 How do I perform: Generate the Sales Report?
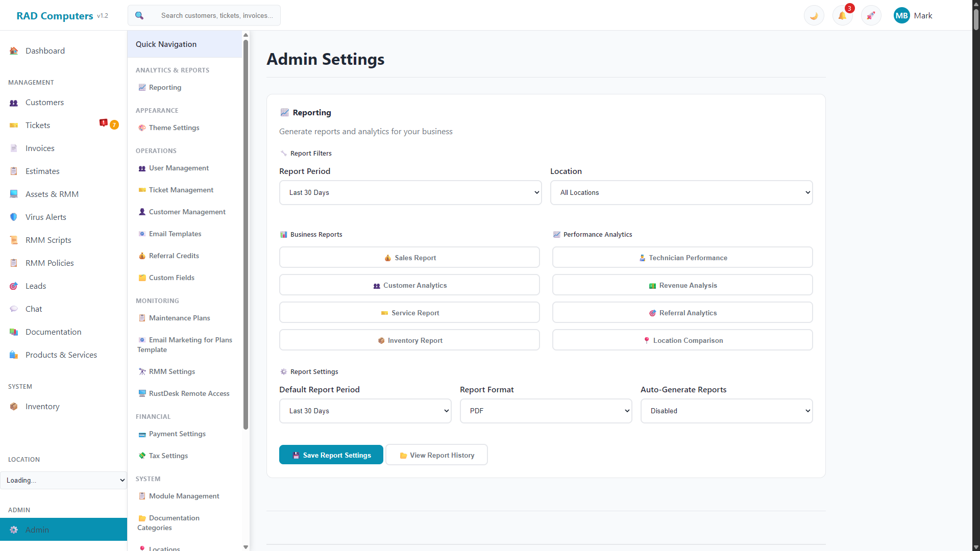409,257
